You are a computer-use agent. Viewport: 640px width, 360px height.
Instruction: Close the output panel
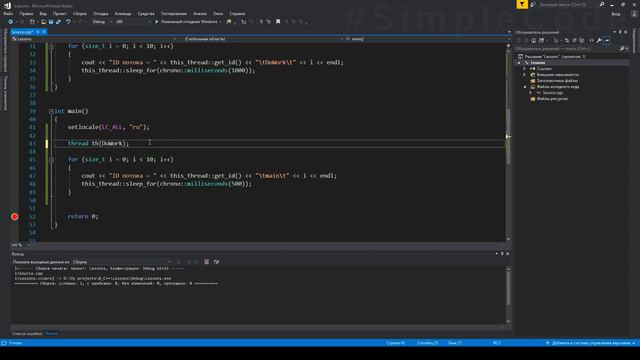coord(507,253)
